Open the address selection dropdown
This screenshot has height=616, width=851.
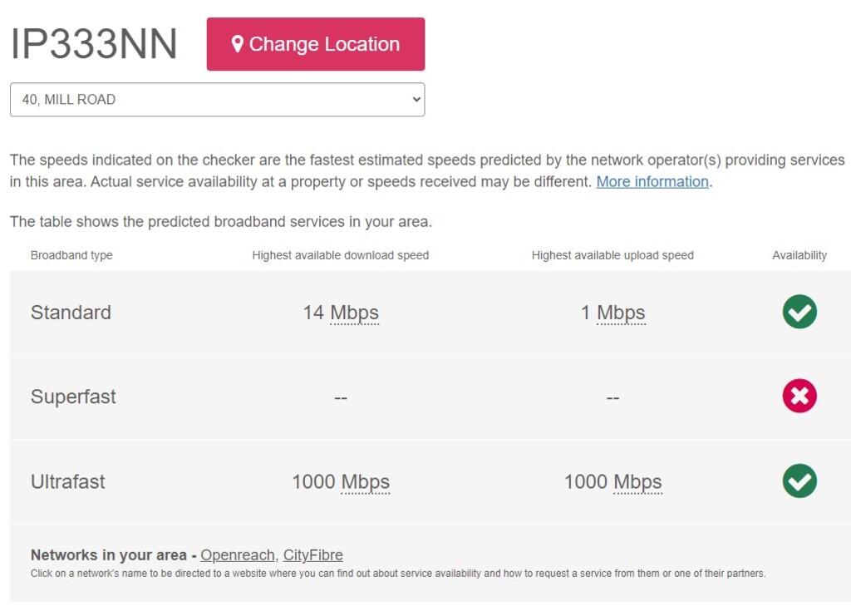pyautogui.click(x=217, y=98)
